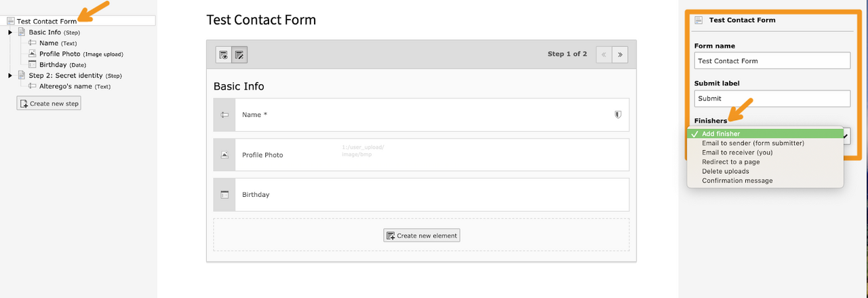The image size is (868, 298).
Task: Open the Finishers dropdown arrow
Action: 846,136
